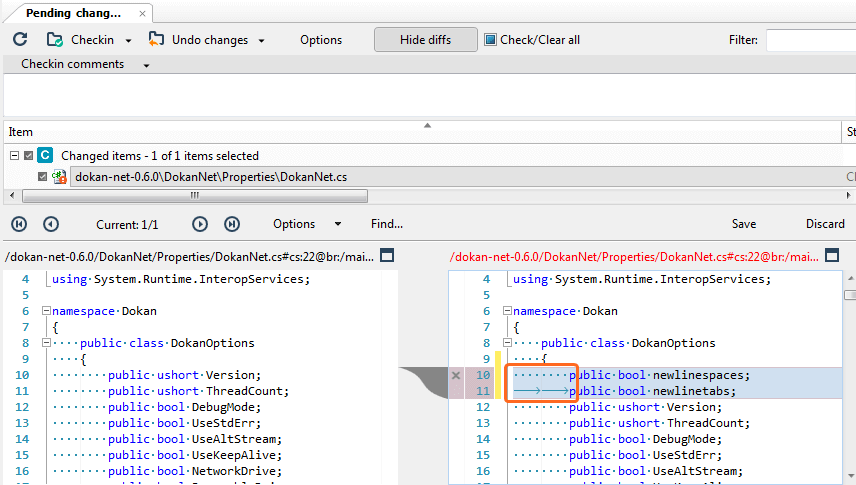Go to the first difference button

19,224
